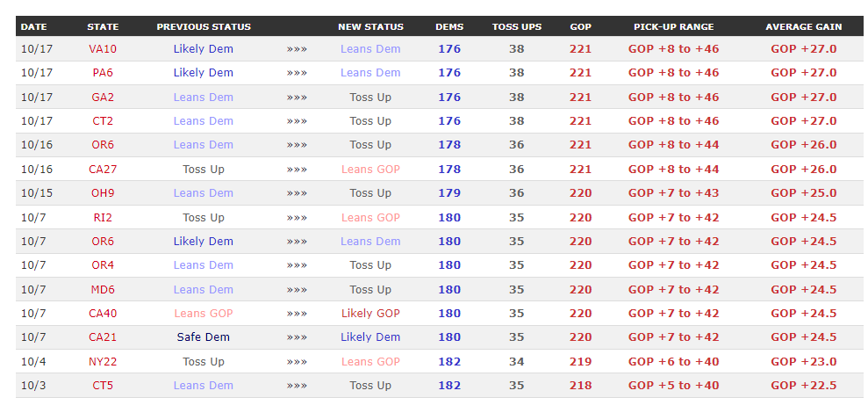Click the TOSS UPS column header
This screenshot has height=398, width=868.
click(516, 27)
